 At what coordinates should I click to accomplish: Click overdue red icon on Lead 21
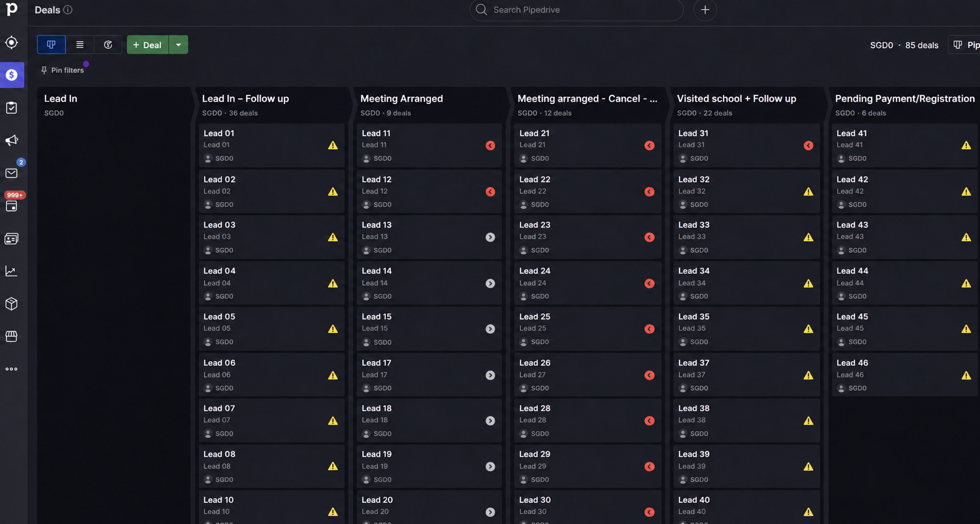coord(650,146)
